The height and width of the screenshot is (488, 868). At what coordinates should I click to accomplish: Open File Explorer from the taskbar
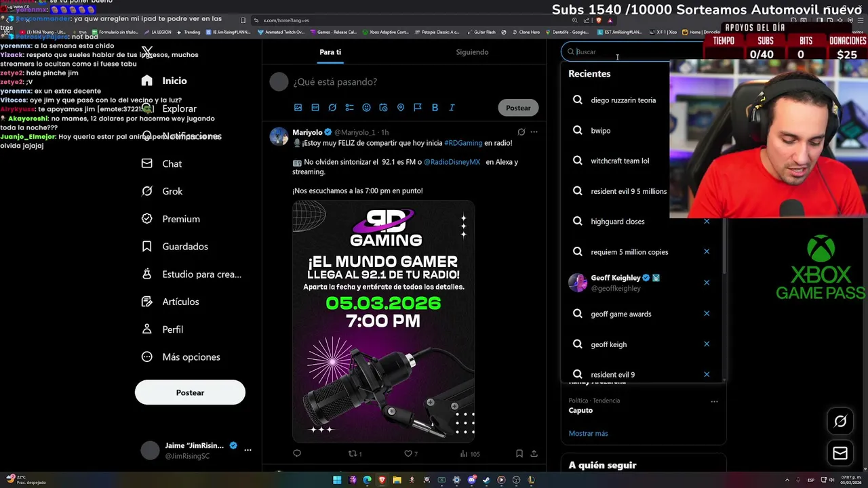pos(397,480)
